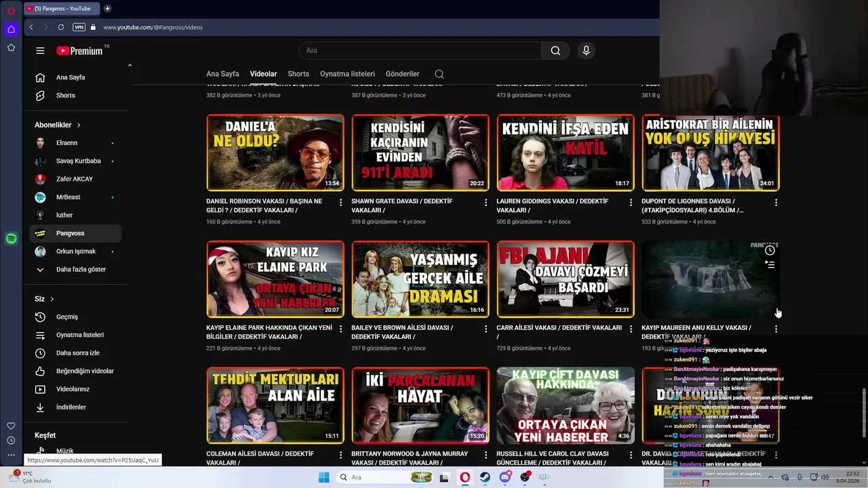Open Opera icon on taskbar

pyautogui.click(x=465, y=477)
